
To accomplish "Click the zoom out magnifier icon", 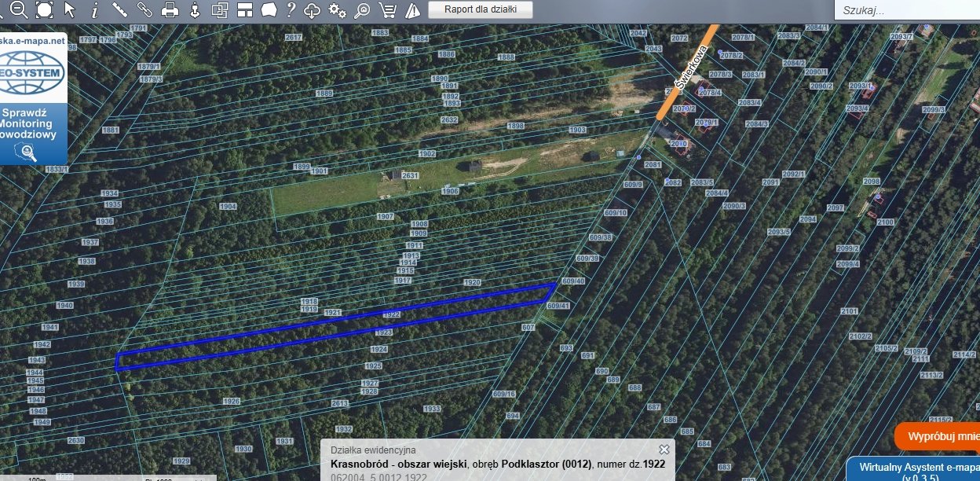I will point(19,9).
